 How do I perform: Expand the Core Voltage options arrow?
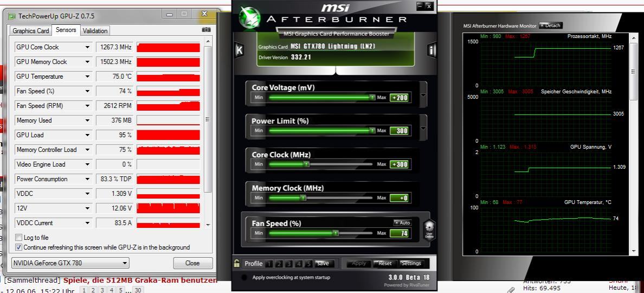click(x=423, y=95)
